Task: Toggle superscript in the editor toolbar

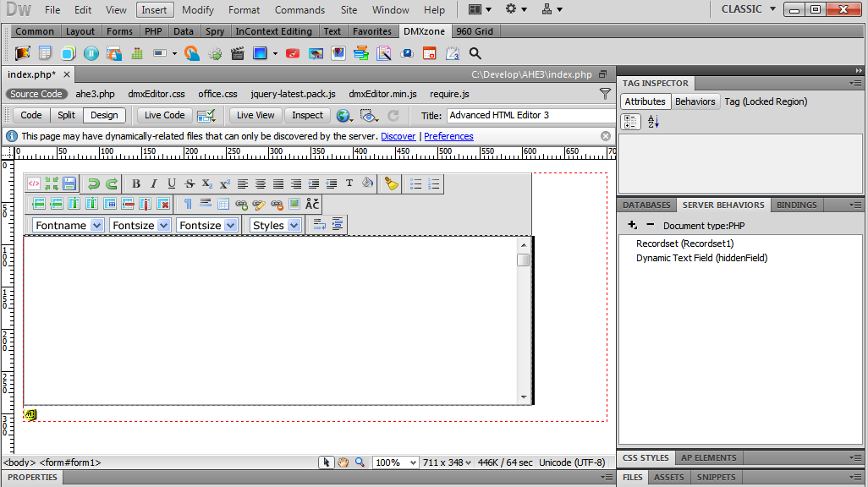Action: (225, 183)
